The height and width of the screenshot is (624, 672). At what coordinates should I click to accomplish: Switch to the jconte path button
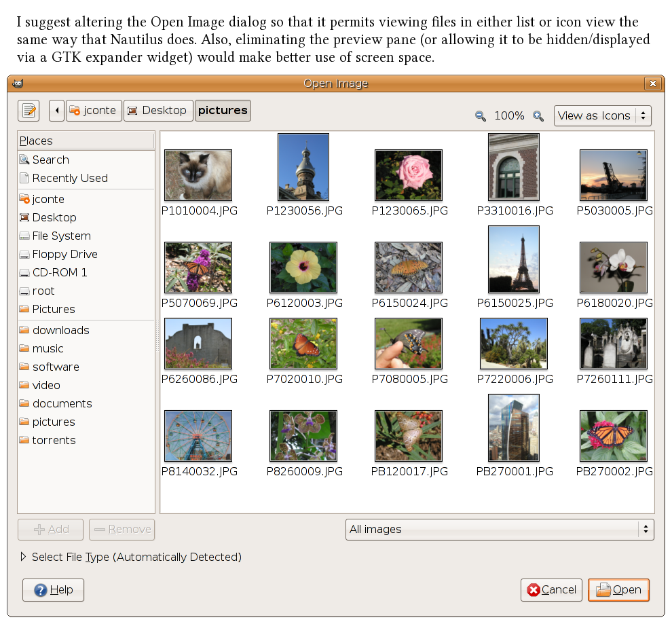point(94,111)
